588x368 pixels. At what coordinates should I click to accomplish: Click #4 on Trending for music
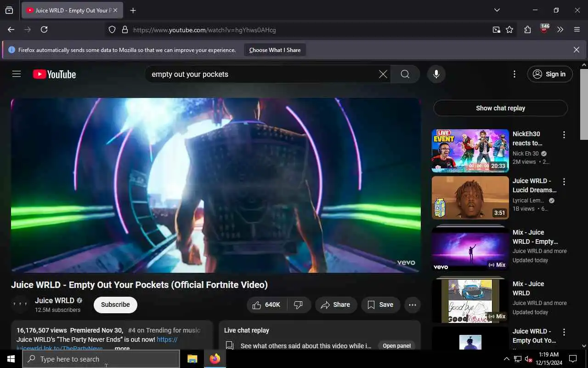(164, 330)
